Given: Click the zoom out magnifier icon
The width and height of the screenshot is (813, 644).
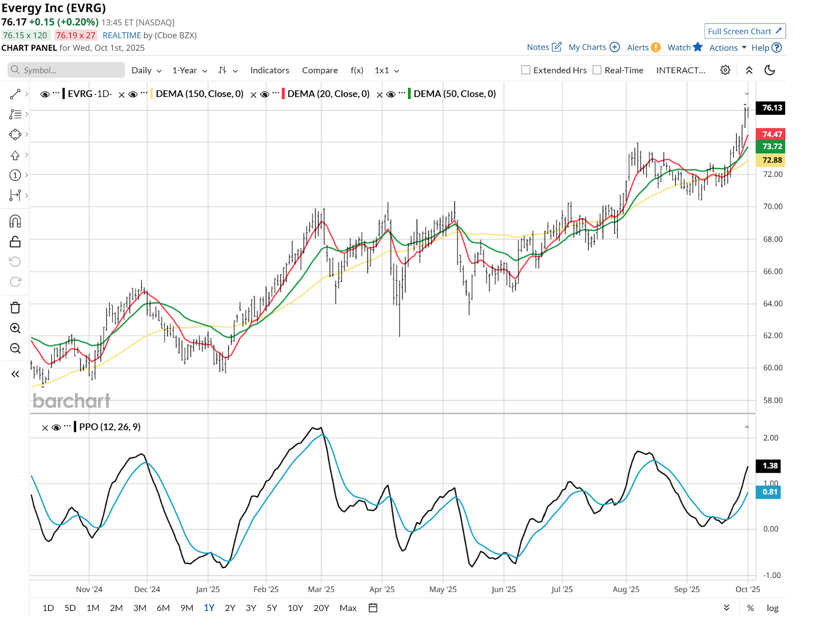Looking at the screenshot, I should [x=15, y=348].
